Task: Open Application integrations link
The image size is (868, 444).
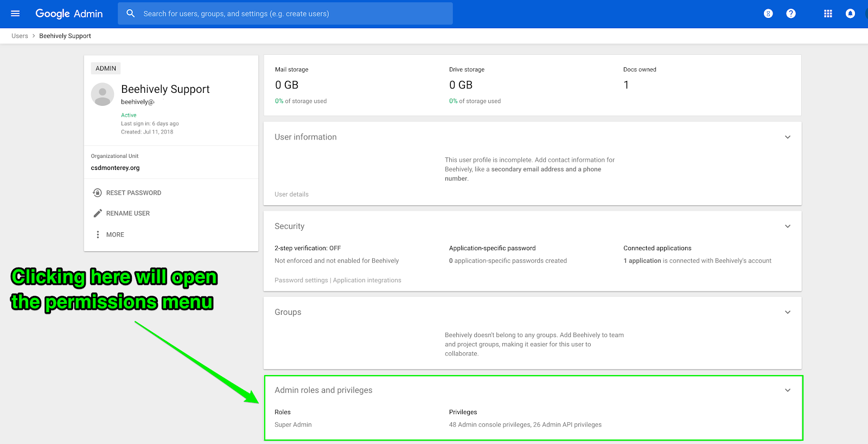Action: pos(367,280)
